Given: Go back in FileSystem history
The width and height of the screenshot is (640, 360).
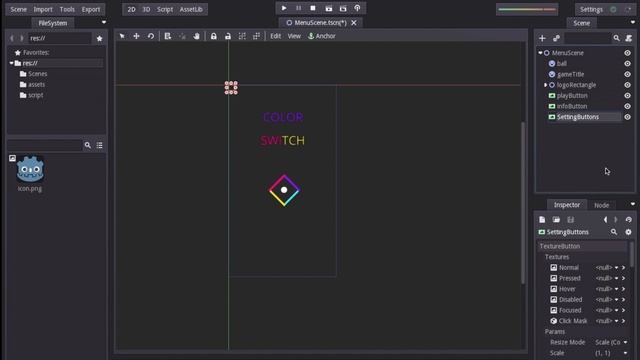Looking at the screenshot, I should click(12, 38).
